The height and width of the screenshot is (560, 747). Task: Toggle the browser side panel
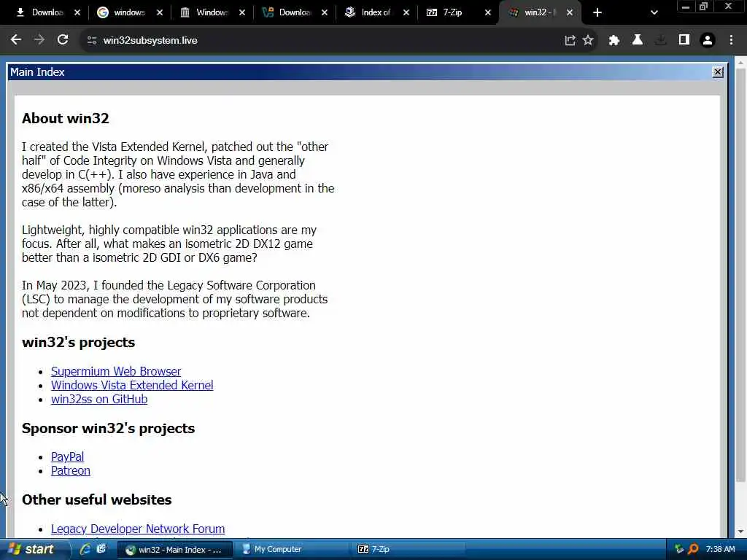coord(684,41)
